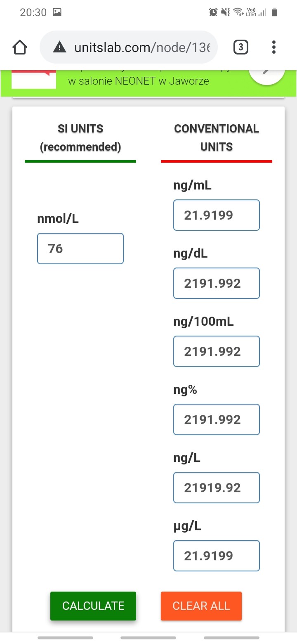Tap the ng/100mL value field
297x644 pixels.
point(217,351)
